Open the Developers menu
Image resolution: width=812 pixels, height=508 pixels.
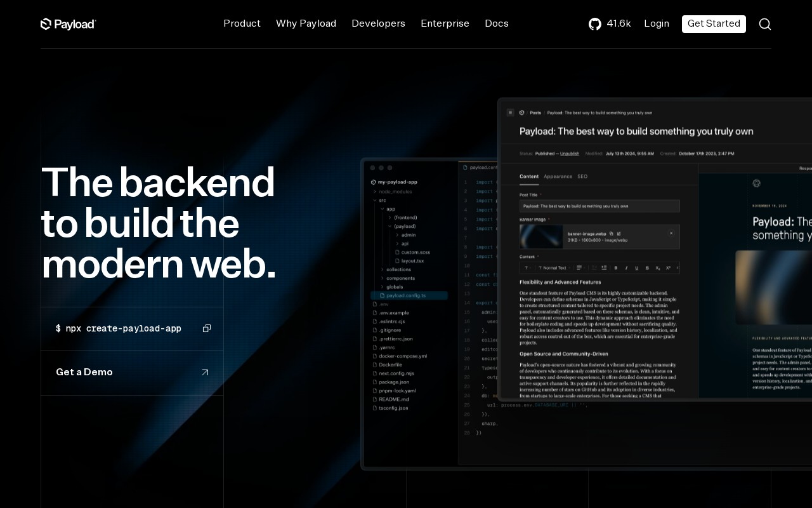pyautogui.click(x=378, y=23)
